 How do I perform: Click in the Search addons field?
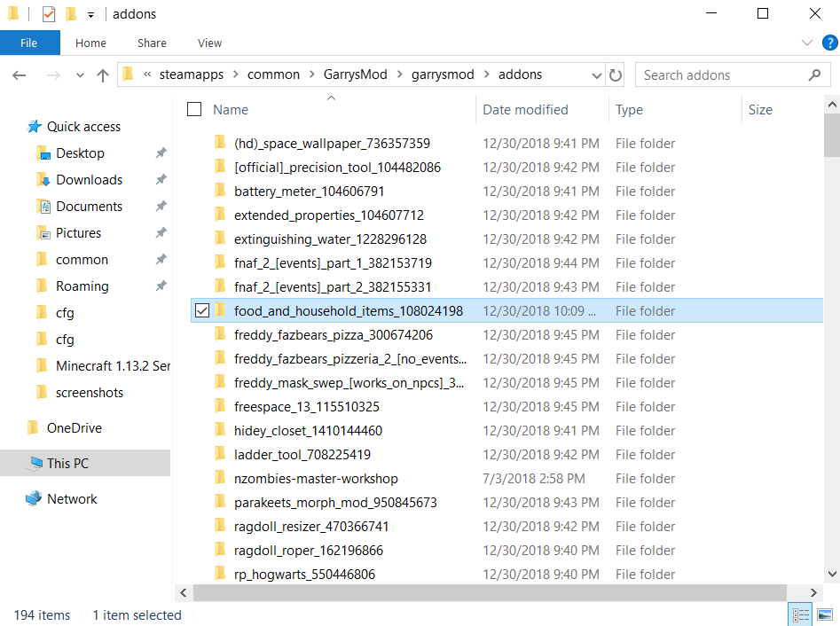pyautogui.click(x=733, y=75)
